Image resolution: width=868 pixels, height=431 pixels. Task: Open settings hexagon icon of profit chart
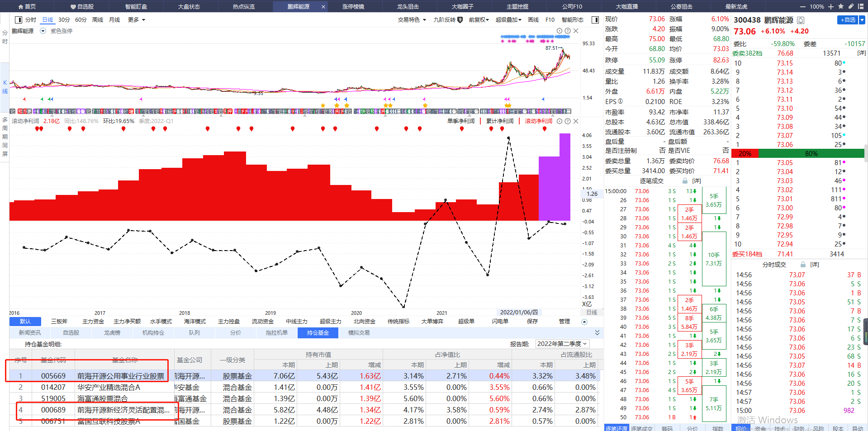[560, 121]
